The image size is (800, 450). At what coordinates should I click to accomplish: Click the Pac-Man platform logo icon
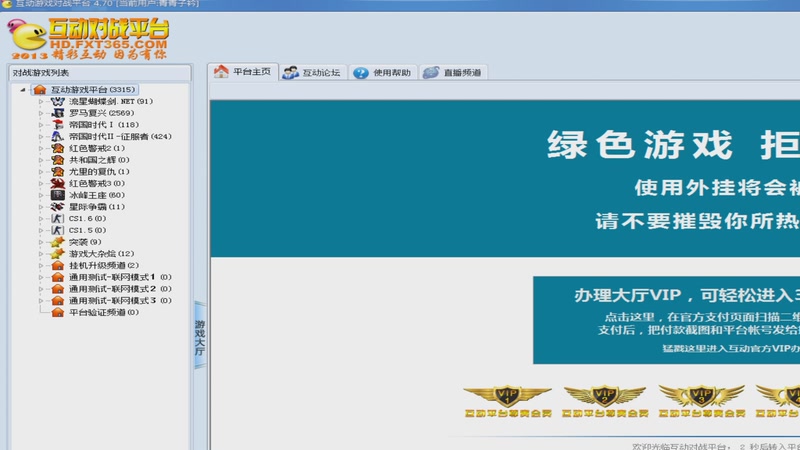pyautogui.click(x=27, y=35)
